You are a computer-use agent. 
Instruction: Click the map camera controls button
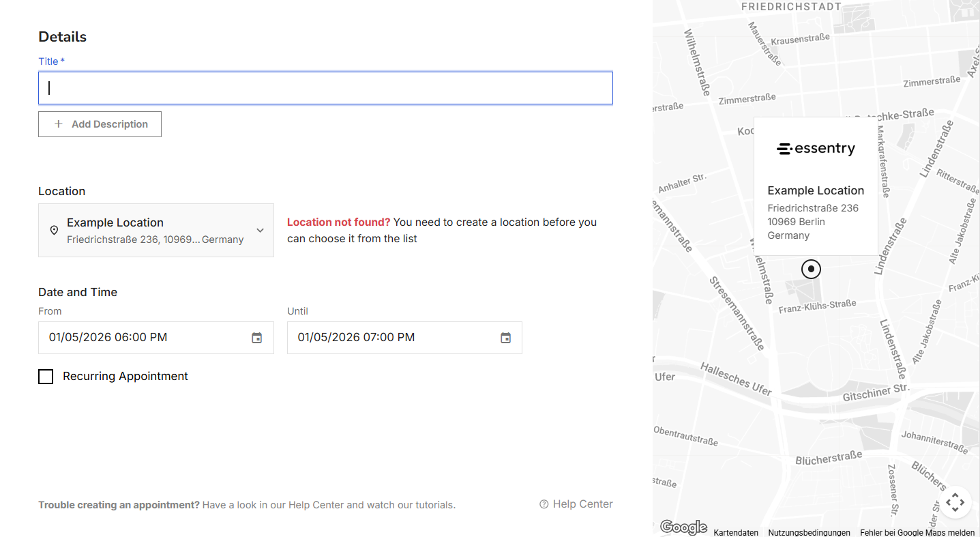pos(955,503)
